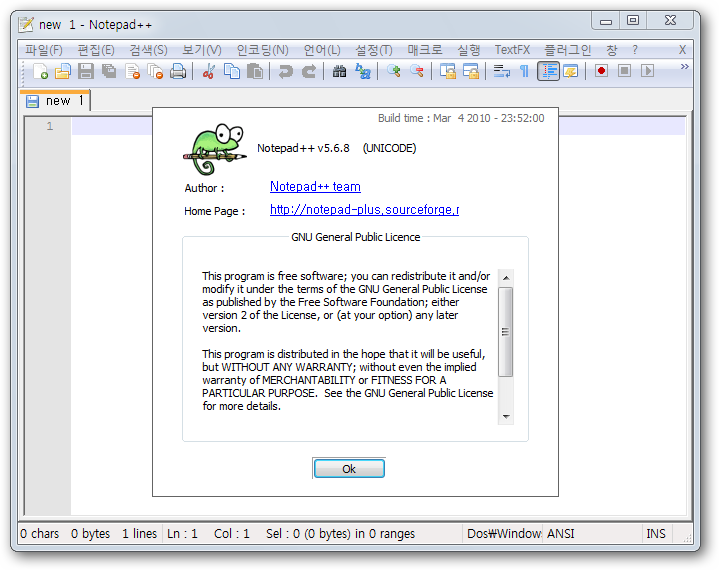Click the Copy toolbar icon

tap(232, 72)
